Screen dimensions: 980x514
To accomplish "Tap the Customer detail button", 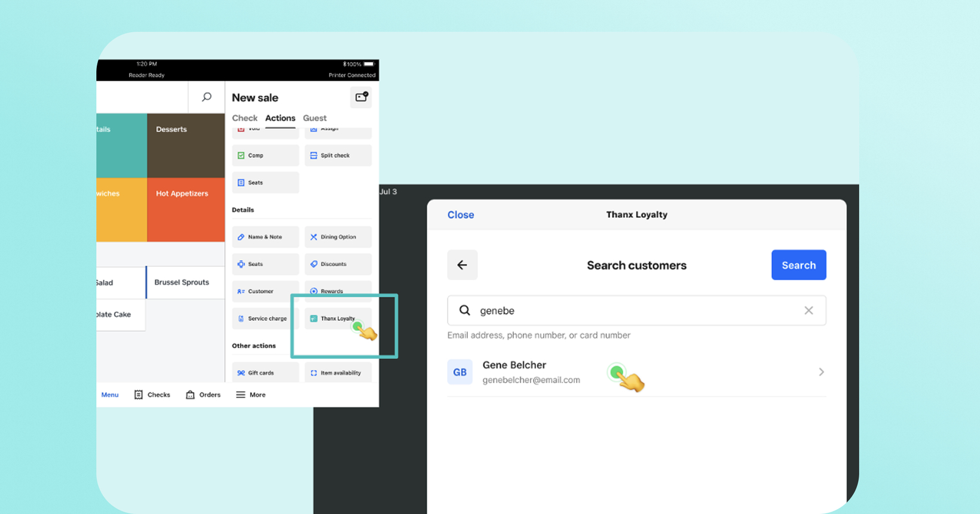I will (265, 291).
